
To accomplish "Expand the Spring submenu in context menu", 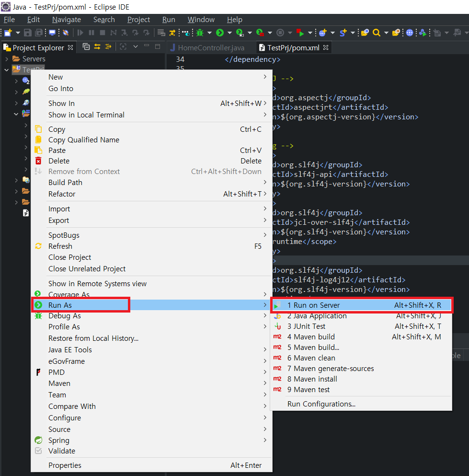I will [151, 441].
